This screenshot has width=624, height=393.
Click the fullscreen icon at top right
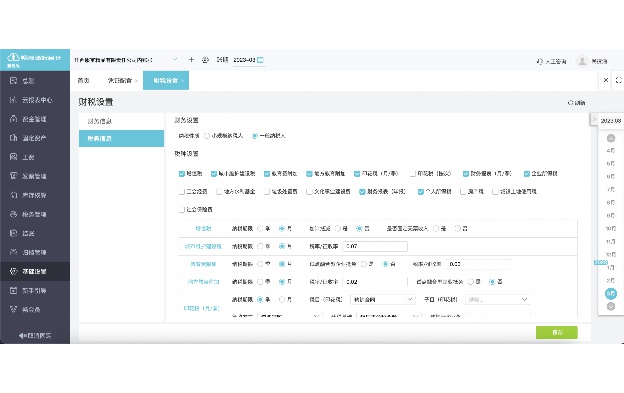pyautogui.click(x=618, y=80)
